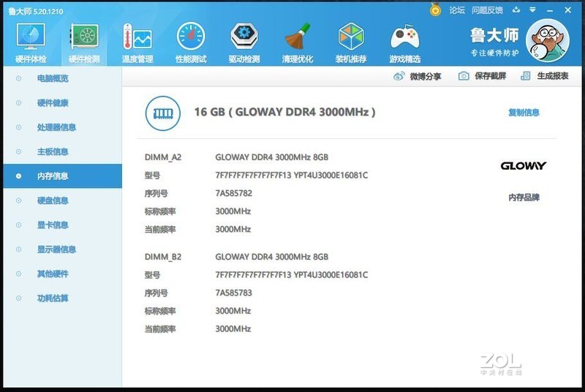
Task: Click the 16 GB GLOWAY DDR4 3000MHz heading
Action: click(x=284, y=112)
